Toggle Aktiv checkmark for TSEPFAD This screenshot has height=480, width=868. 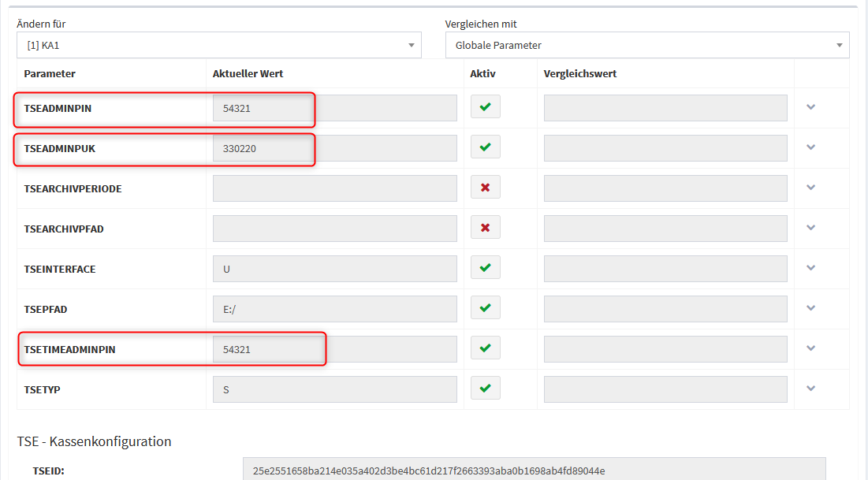[485, 308]
